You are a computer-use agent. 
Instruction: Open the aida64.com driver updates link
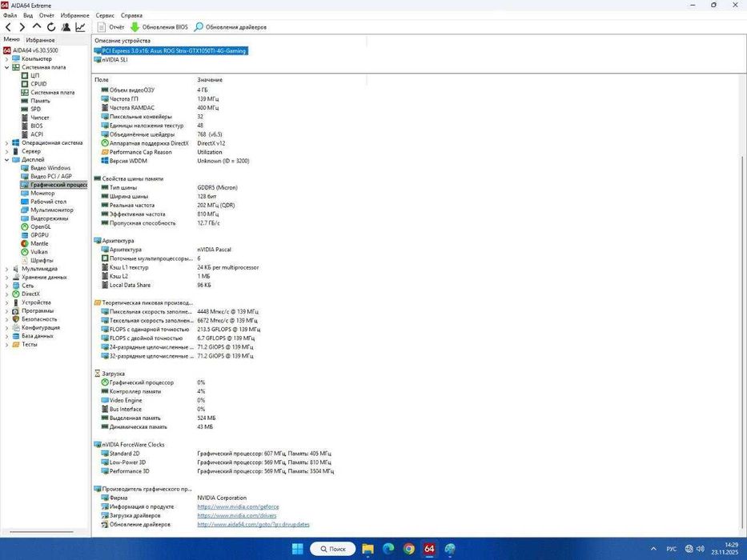pos(254,525)
